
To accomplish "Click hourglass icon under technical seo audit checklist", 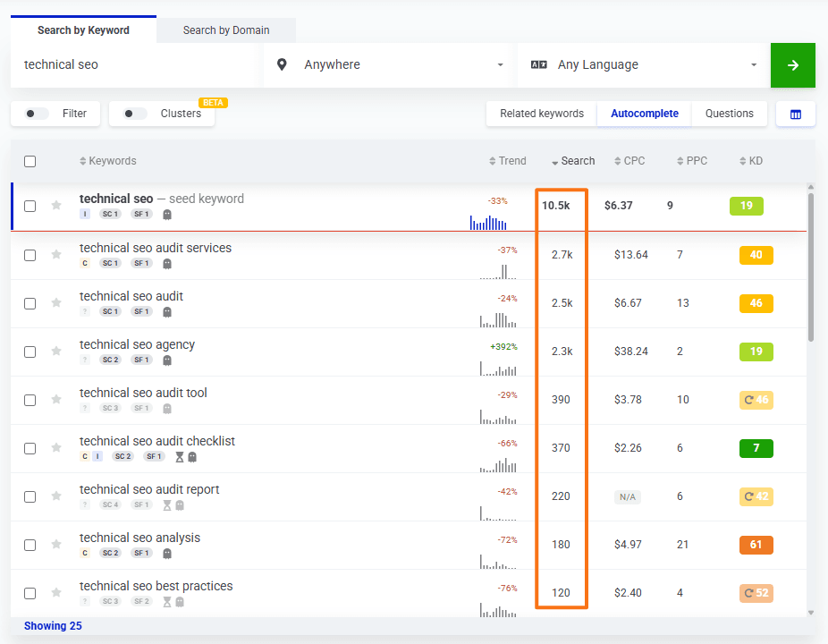I will 180,457.
